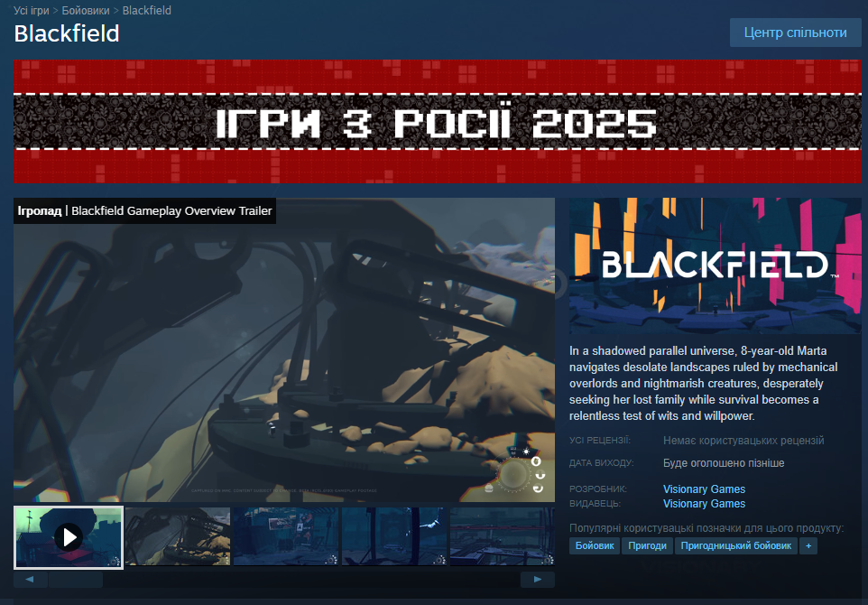Image resolution: width=868 pixels, height=605 pixels.
Task: Add a tag with the plus button
Action: pos(808,545)
